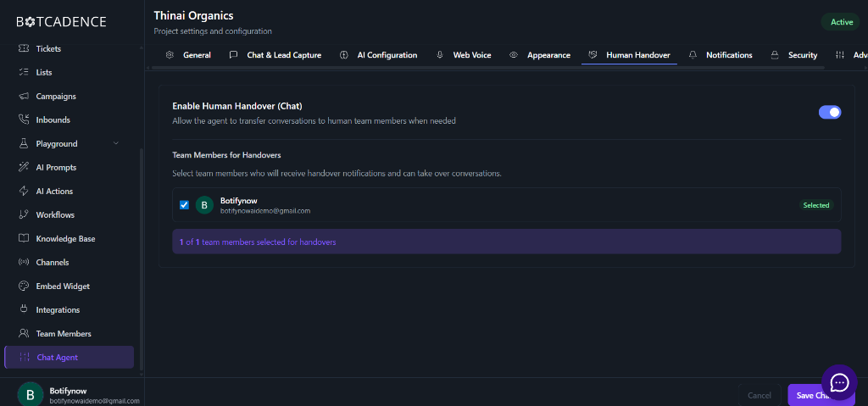
Task: Click the Integrations plug icon
Action: click(23, 310)
